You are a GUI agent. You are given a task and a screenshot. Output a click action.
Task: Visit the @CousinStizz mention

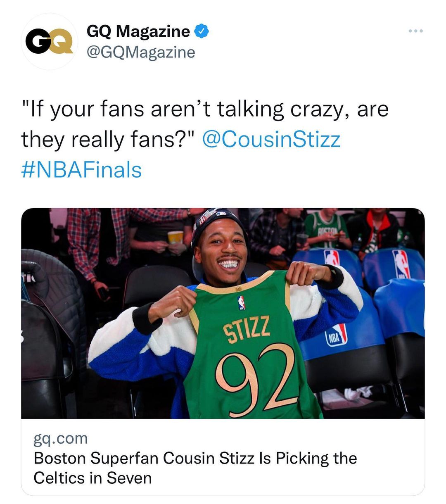pos(271,139)
